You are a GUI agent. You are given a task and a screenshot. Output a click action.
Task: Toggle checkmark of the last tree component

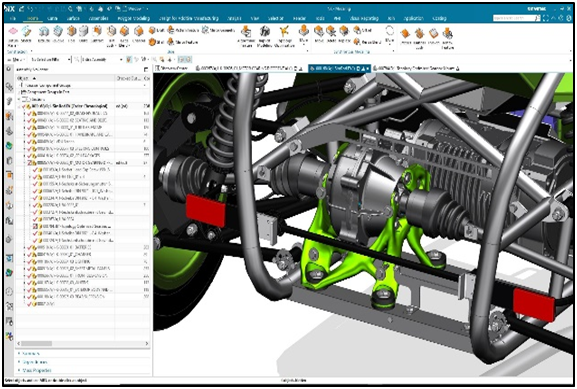[x=29, y=304]
